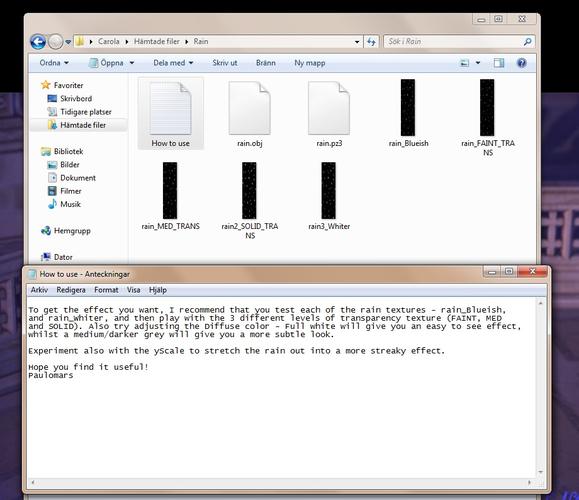
Task: Select the rain.pz3 file icon
Action: 329,113
